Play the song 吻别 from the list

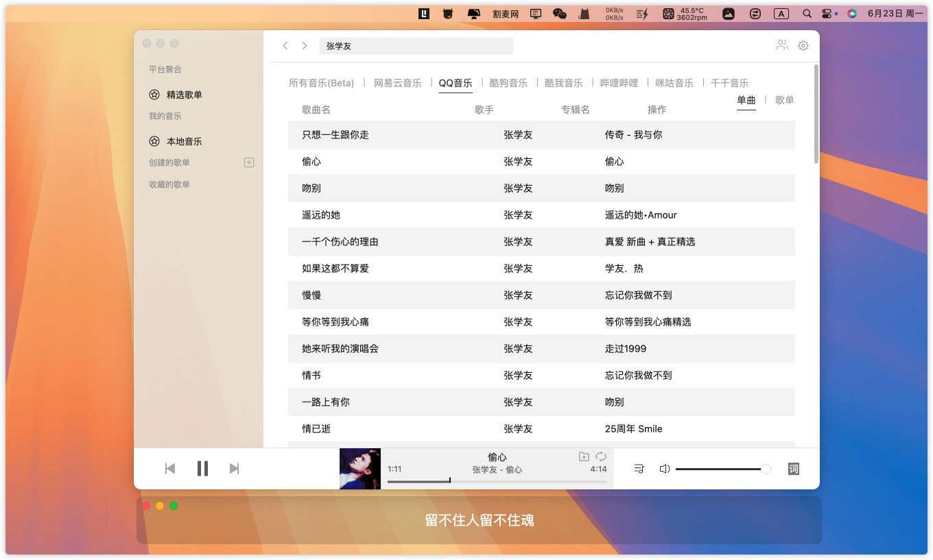tap(311, 188)
